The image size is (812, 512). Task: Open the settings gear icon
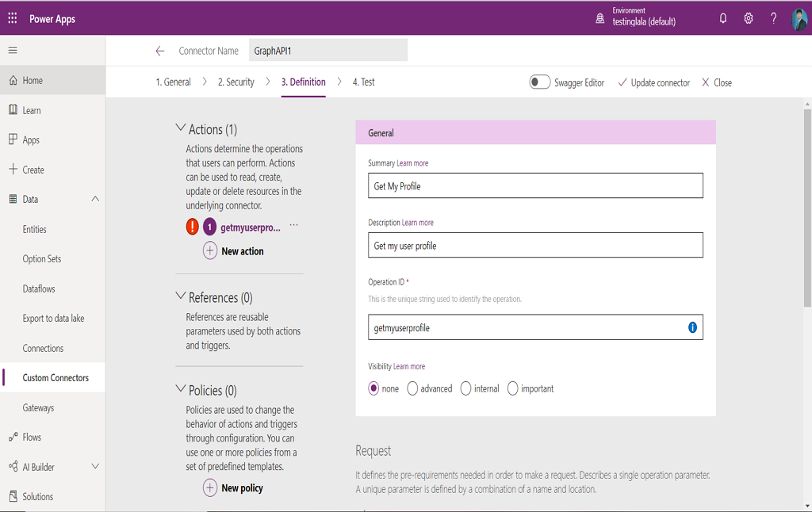tap(749, 18)
